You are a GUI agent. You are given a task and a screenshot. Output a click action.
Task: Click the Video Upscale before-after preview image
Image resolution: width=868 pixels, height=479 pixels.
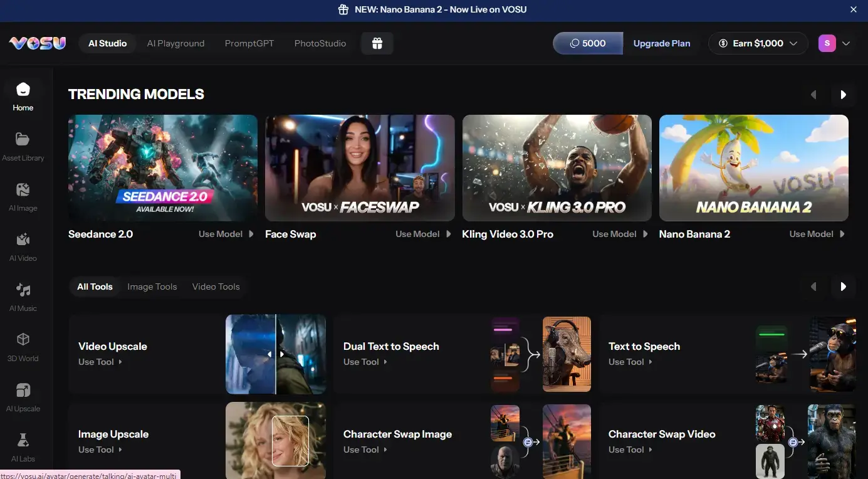pos(276,354)
